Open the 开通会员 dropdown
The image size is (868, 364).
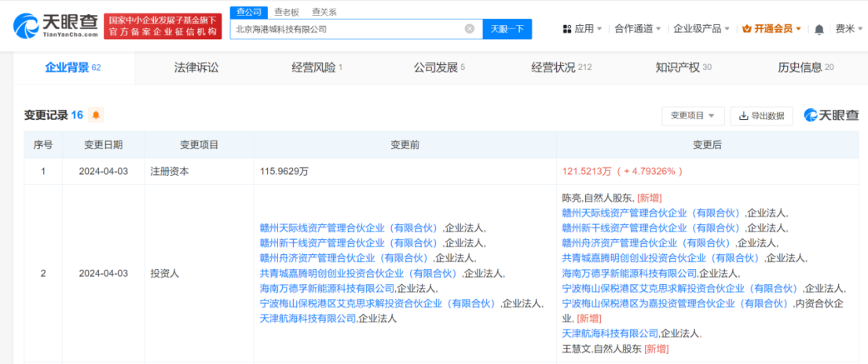click(x=771, y=29)
